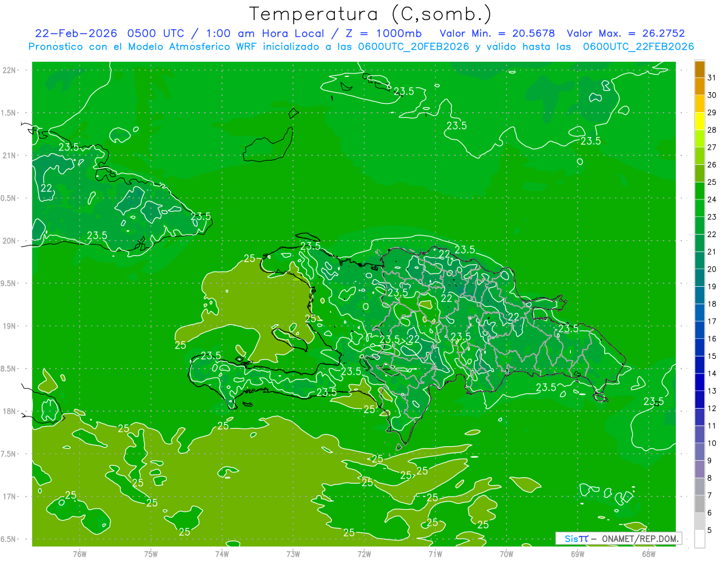This screenshot has height=562, width=728.
Task: Pick the blue swatch between 16 and 17
Action: click(x=699, y=330)
